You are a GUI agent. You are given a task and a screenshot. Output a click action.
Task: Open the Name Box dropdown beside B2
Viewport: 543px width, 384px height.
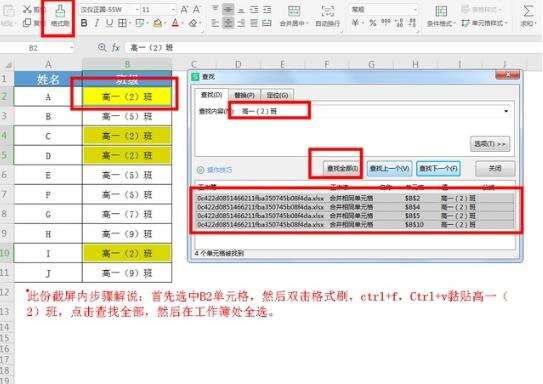coord(72,48)
